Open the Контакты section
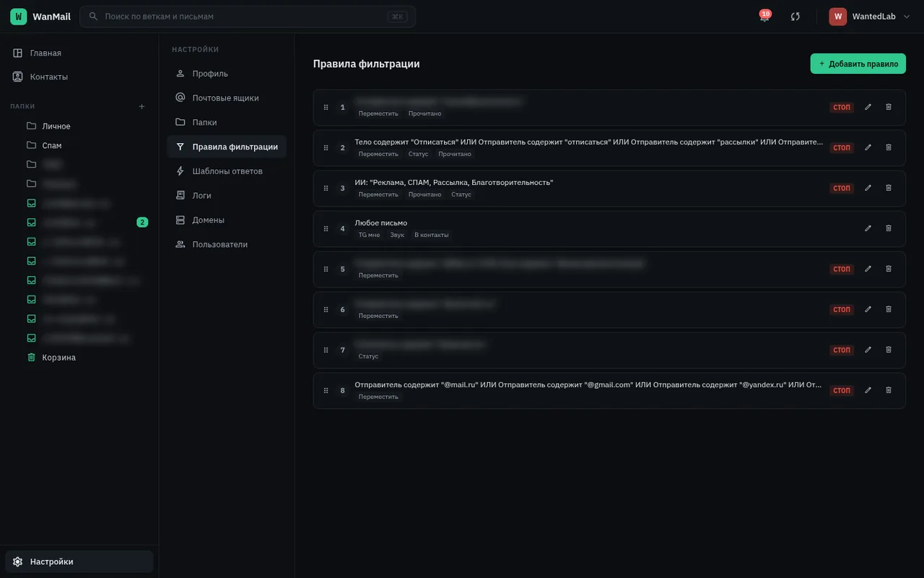924x578 pixels. coord(79,77)
